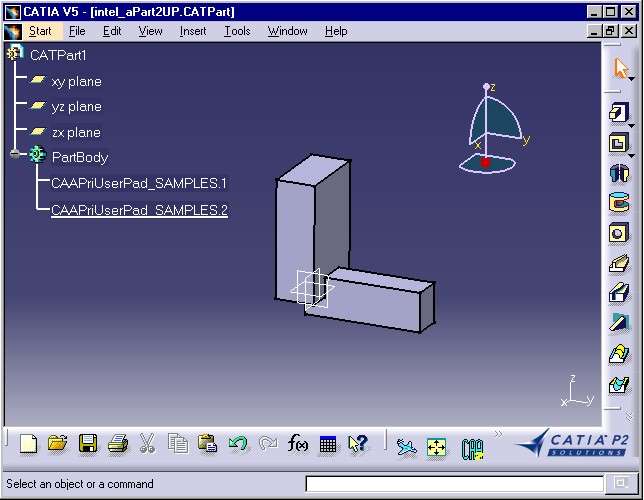
Task: Activate the Remove Loft tool icon
Action: pyautogui.click(x=619, y=385)
